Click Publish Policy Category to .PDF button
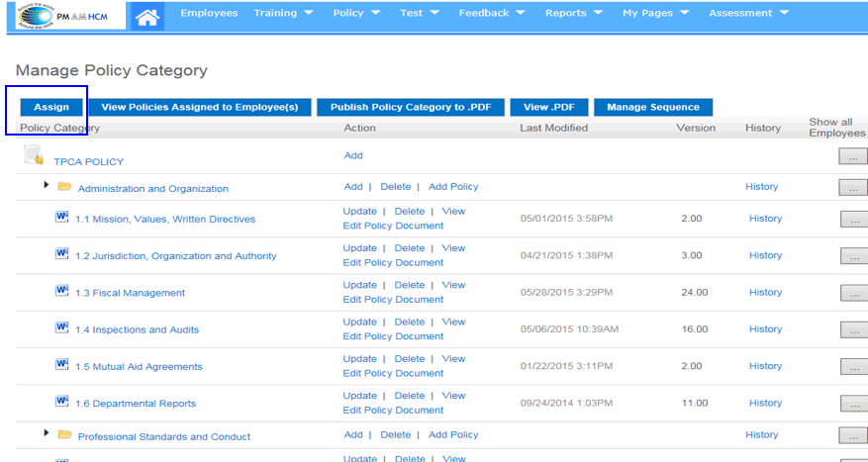The image size is (868, 462). tap(411, 107)
